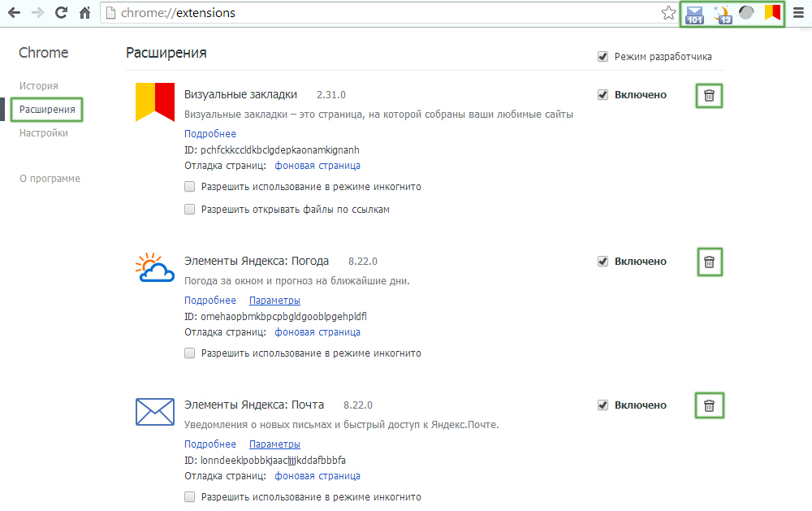Open Параметры for Почта extension
The height and width of the screenshot is (511, 812).
(274, 444)
